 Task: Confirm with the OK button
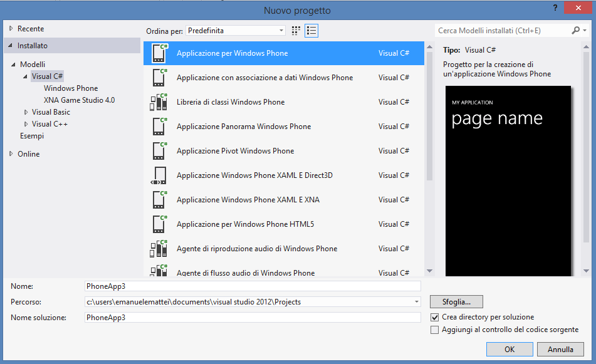510,350
